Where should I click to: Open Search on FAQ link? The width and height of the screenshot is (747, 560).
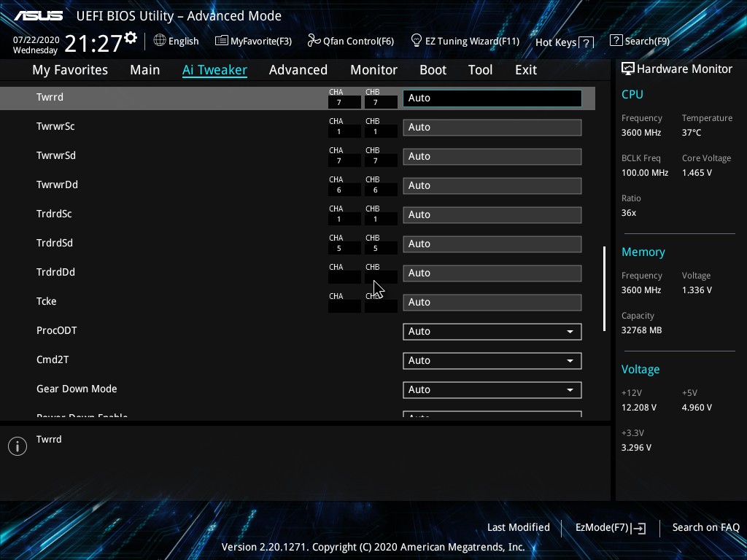click(705, 527)
